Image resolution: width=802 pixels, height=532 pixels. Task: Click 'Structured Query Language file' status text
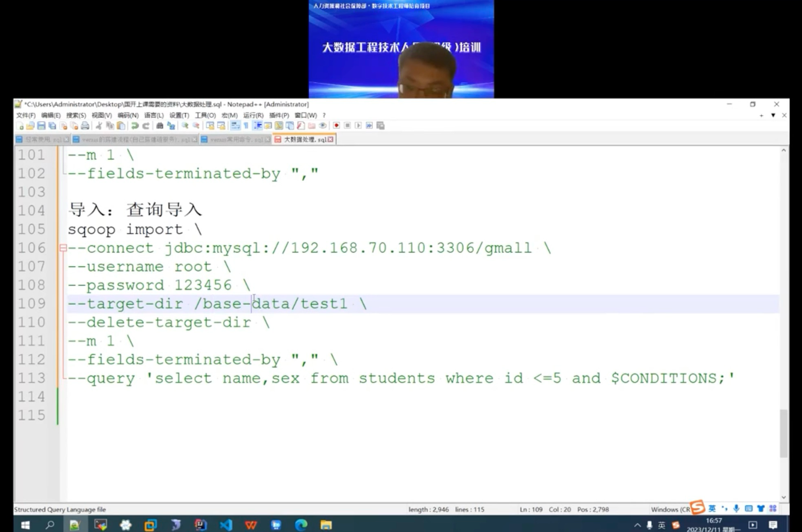pyautogui.click(x=60, y=510)
